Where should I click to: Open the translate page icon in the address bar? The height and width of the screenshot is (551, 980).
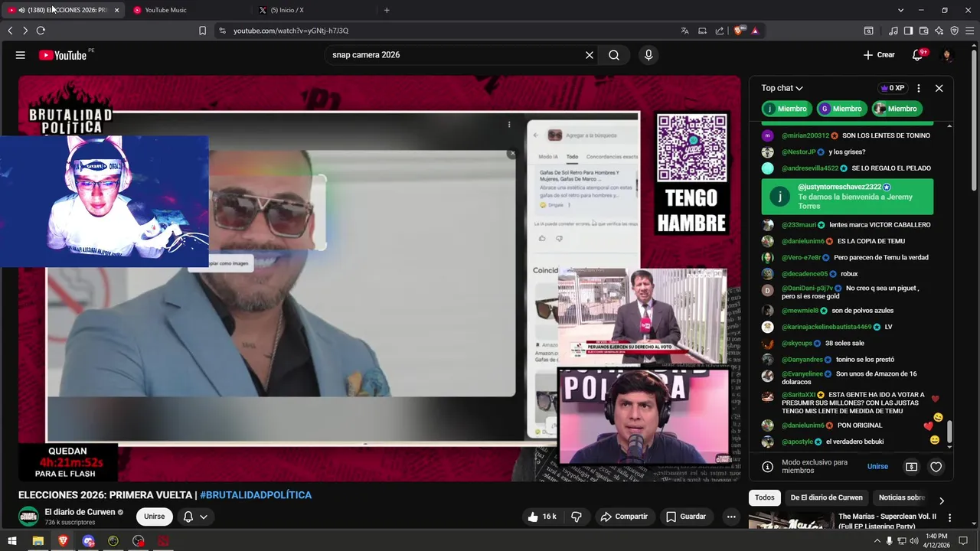pyautogui.click(x=685, y=31)
